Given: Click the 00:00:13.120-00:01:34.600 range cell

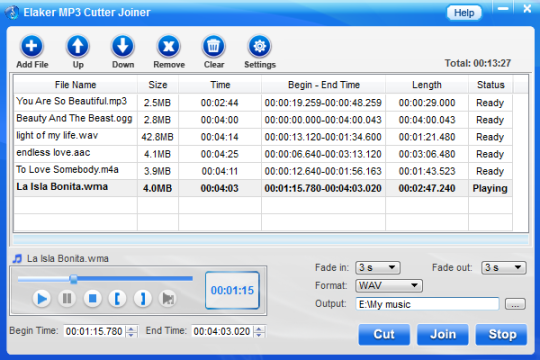Looking at the screenshot, I should [323, 137].
